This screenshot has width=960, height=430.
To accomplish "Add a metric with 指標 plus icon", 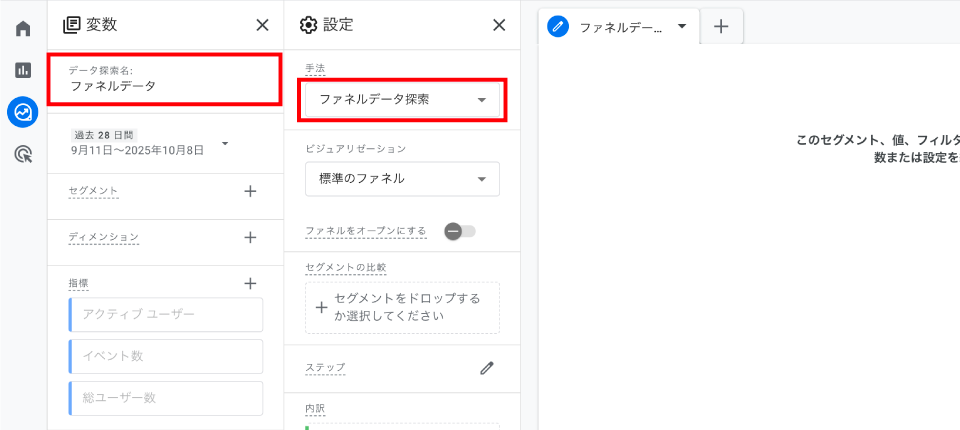I will pos(250,284).
